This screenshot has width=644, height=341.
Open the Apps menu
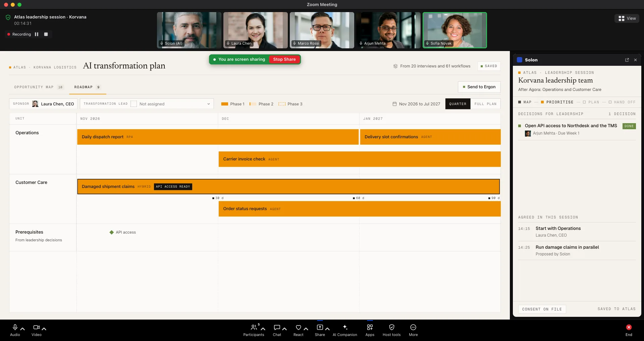click(370, 330)
